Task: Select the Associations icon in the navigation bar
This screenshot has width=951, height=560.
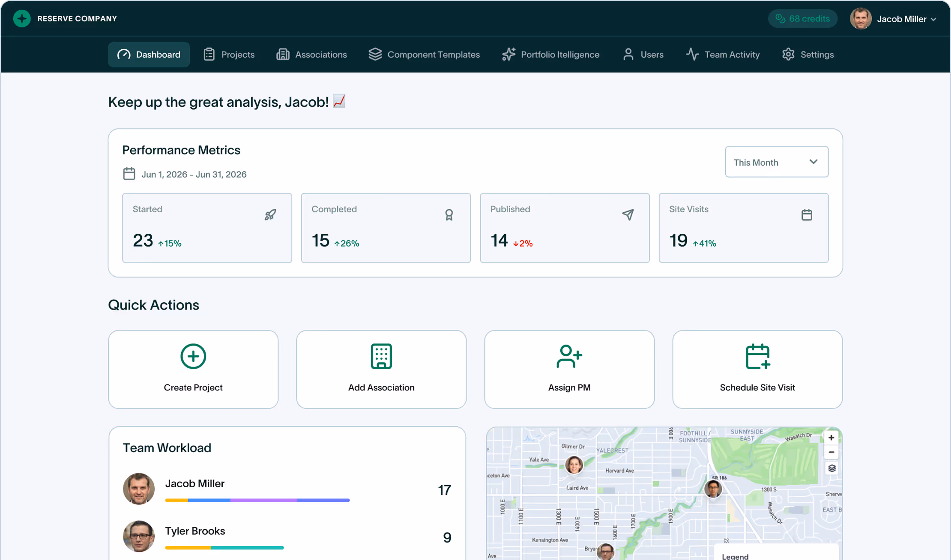Action: (x=283, y=54)
